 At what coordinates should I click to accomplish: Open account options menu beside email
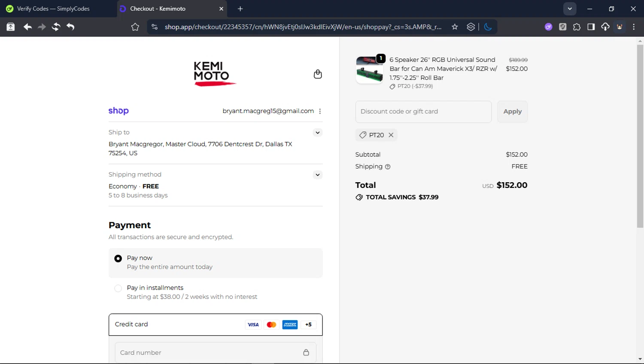point(320,111)
